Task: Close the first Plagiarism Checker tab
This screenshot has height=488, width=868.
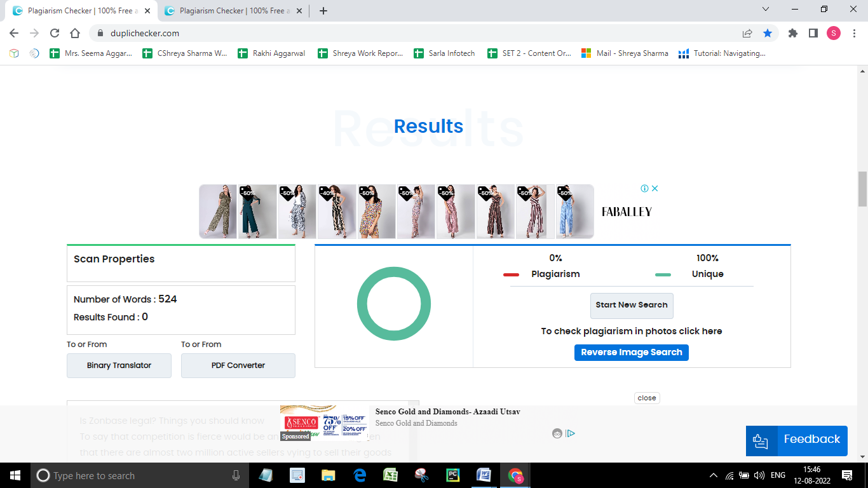Action: tap(147, 11)
